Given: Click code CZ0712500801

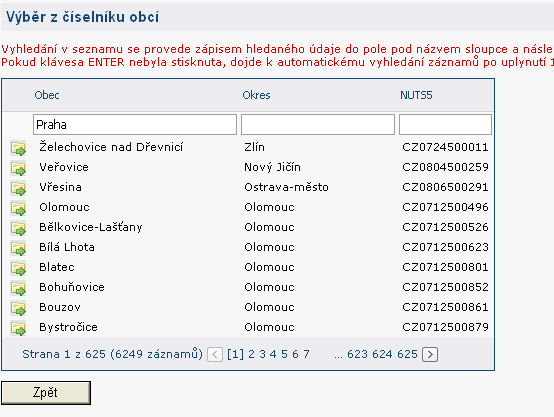Looking at the screenshot, I should click(x=445, y=267).
